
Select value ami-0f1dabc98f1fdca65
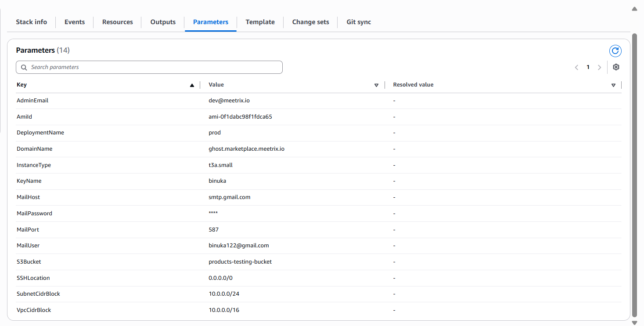[240, 117]
